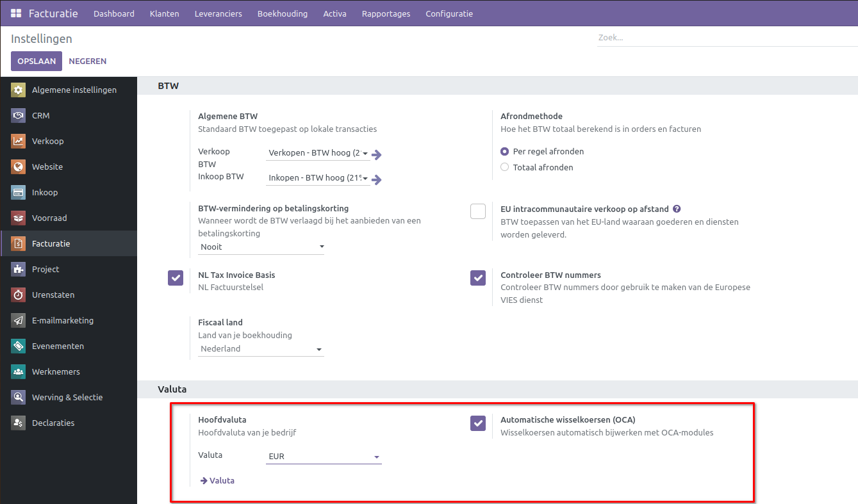Click the Website globe icon

pos(19,167)
